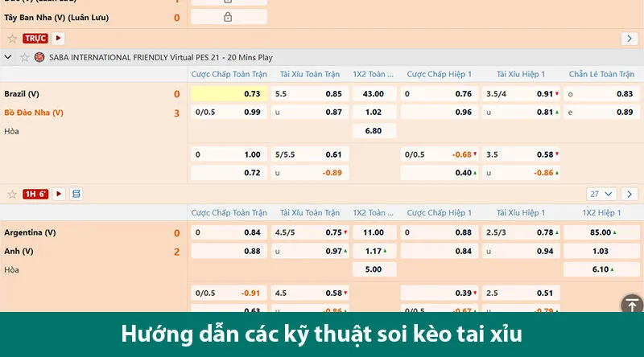Image resolution: width=644 pixels, height=357 pixels.
Task: Play live stream beside the TRỰC badge
Action: tap(58, 38)
